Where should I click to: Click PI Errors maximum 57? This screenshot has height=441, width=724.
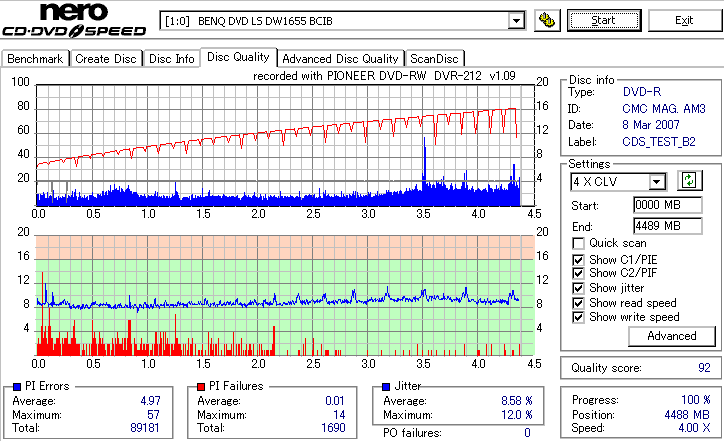(153, 415)
